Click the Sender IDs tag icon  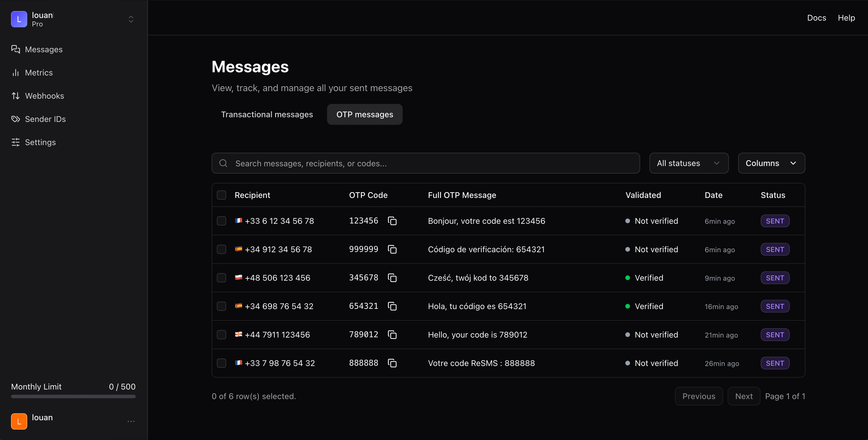pos(15,119)
